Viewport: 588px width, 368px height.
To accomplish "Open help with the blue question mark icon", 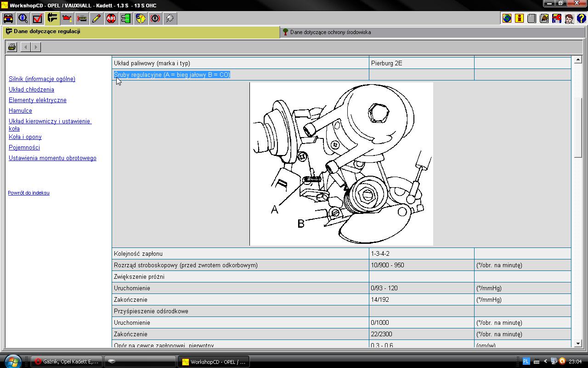I will tap(581, 18).
